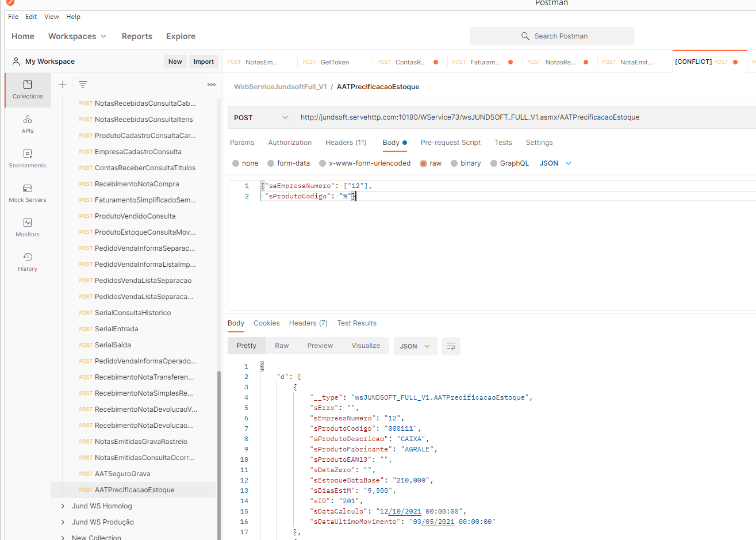This screenshot has width=756, height=540.
Task: Switch to the Params request tab
Action: pos(242,143)
